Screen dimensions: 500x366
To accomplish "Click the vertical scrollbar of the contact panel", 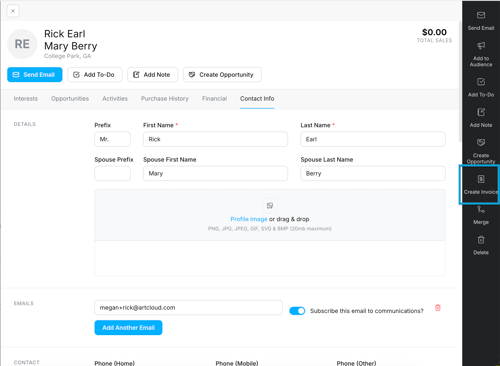I will coord(460,82).
